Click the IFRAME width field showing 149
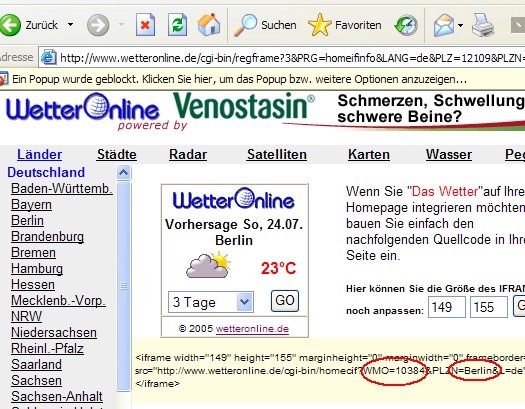 point(447,307)
